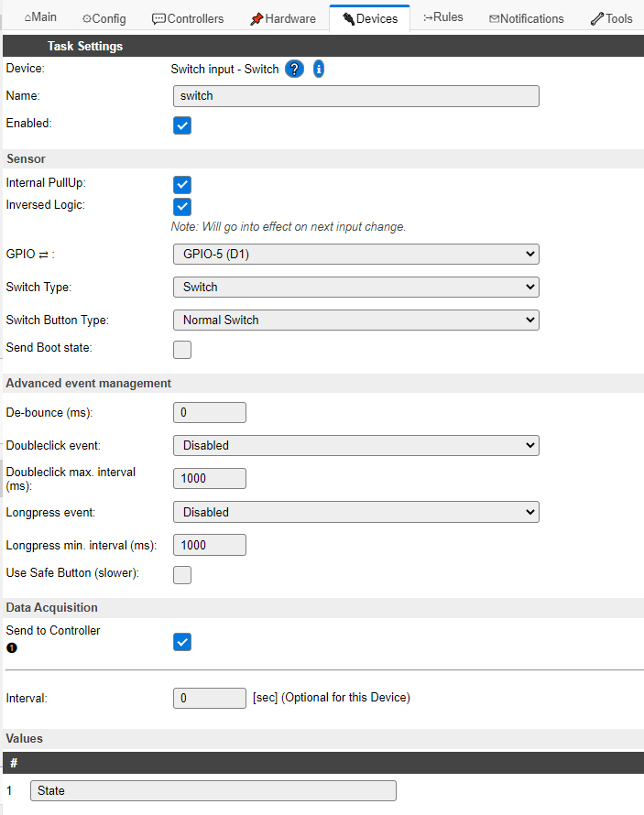
Task: Tick Use Safe Button checkbox
Action: pyautogui.click(x=182, y=575)
